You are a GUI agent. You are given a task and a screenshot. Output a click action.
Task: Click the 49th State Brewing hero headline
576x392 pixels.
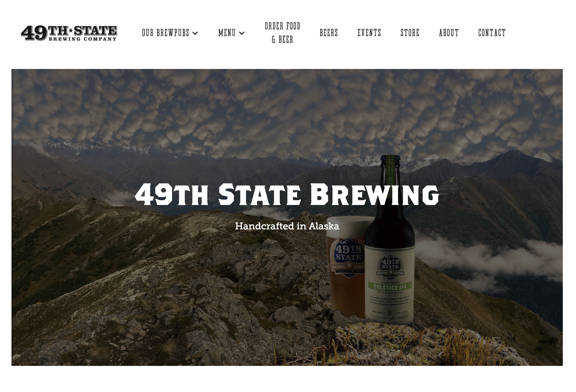[287, 195]
